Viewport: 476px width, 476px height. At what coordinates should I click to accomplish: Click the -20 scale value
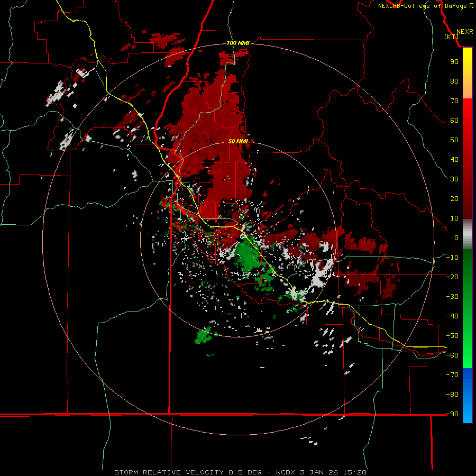[x=452, y=277]
